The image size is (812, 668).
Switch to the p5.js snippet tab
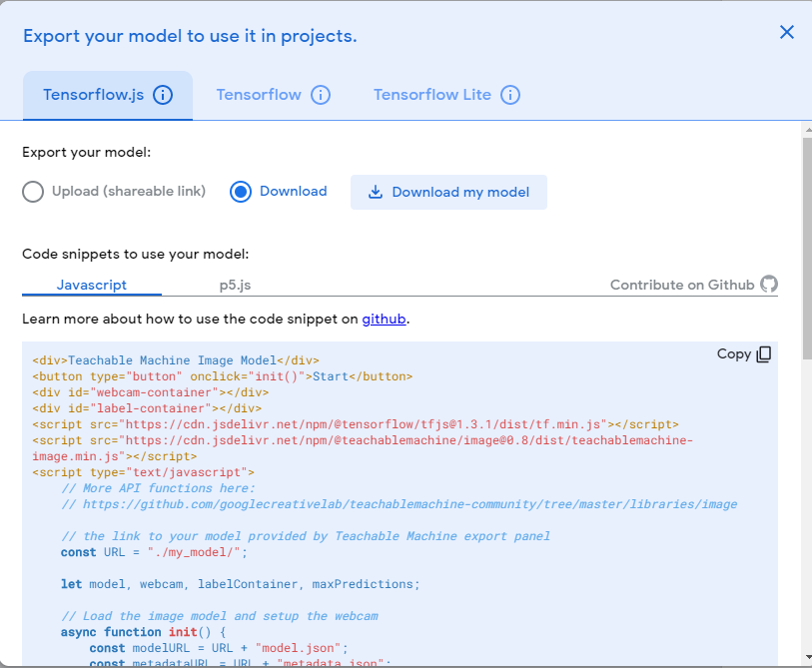235,285
